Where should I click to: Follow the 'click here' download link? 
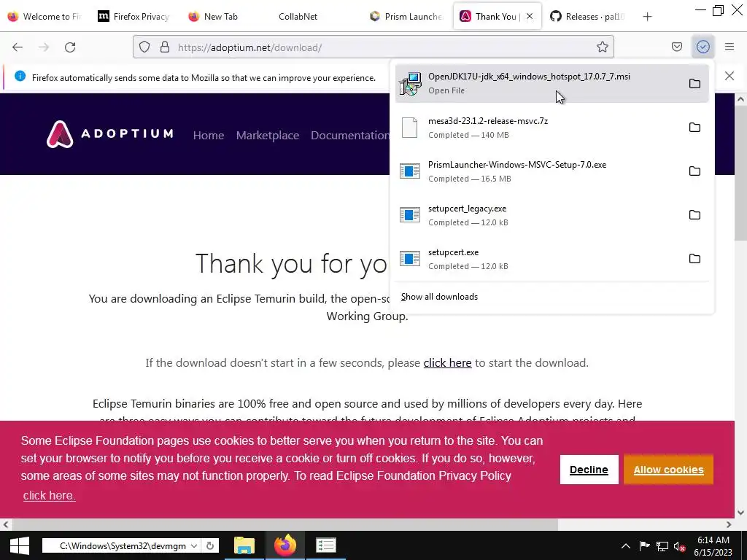[447, 363]
